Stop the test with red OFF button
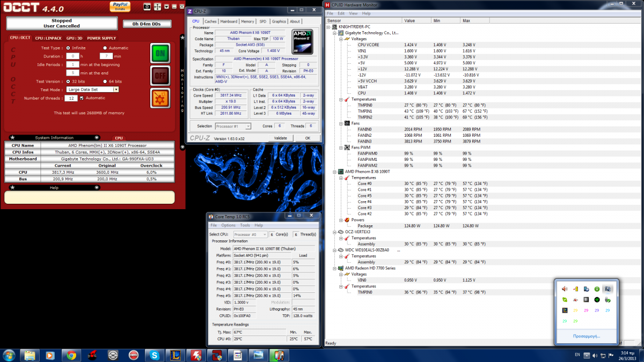Viewport: 644px width, 362px height. 160,76
